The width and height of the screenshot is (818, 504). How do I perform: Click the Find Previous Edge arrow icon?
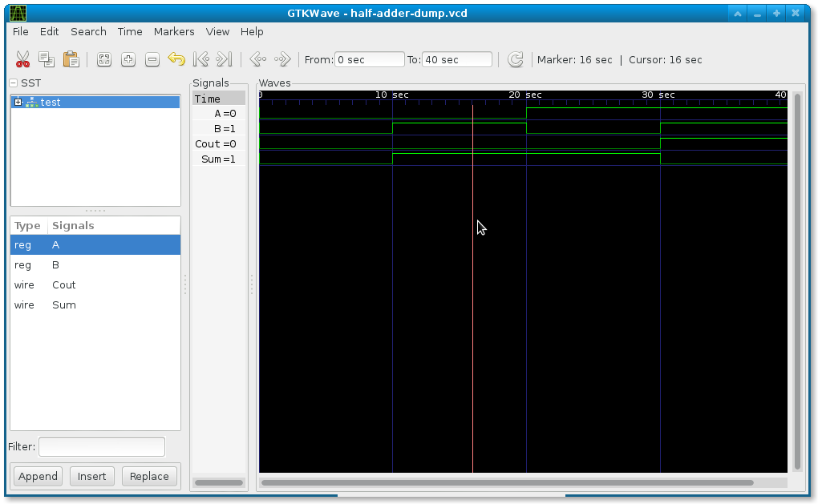point(258,59)
